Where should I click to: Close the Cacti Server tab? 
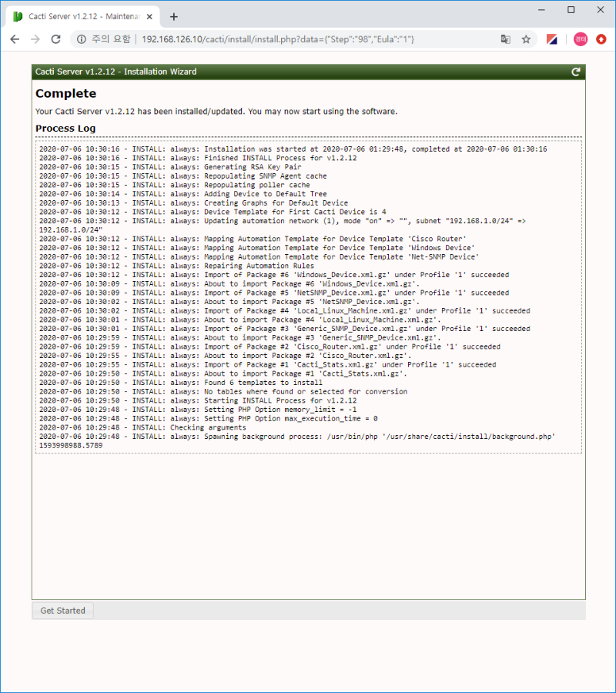click(149, 16)
